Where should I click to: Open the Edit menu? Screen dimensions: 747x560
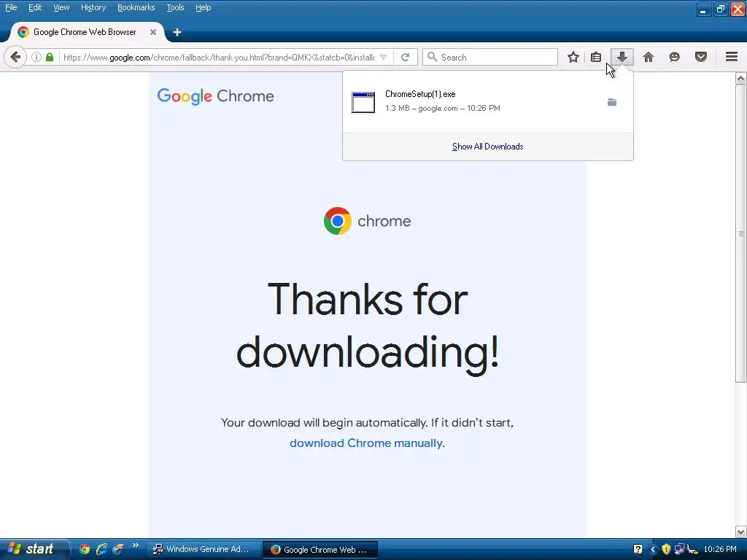click(35, 7)
